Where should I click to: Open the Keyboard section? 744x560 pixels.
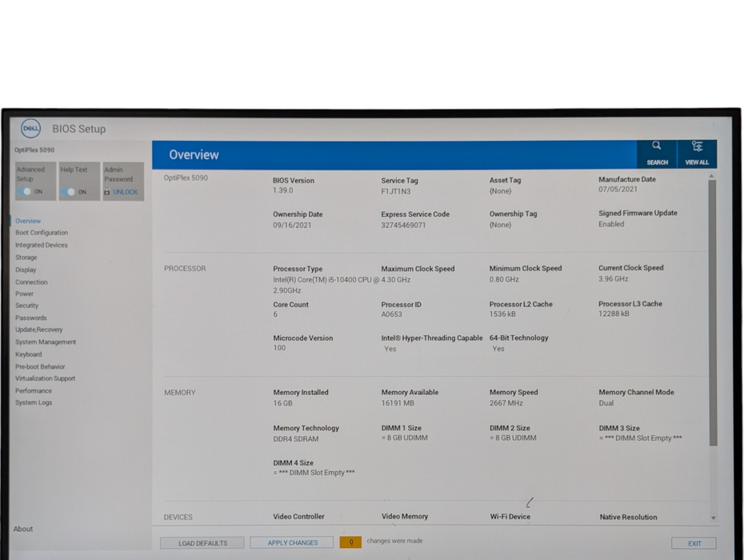tap(29, 354)
